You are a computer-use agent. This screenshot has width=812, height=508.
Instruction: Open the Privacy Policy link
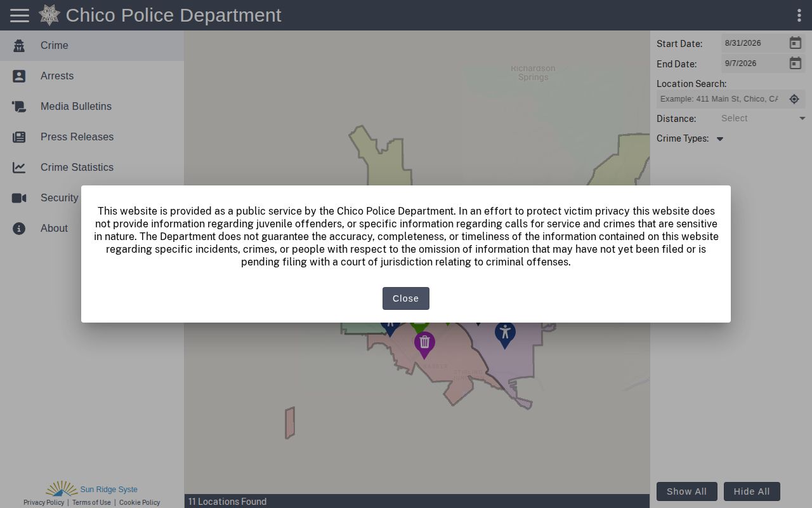44,502
